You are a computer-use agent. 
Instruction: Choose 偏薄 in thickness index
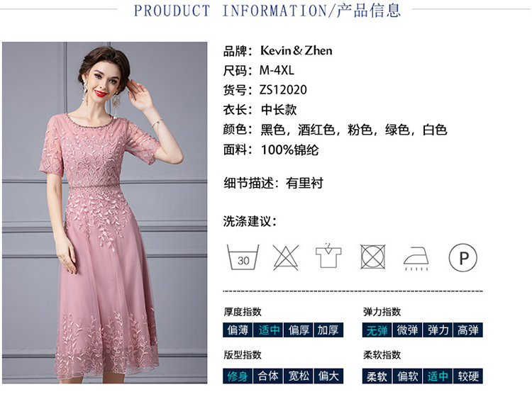[x=238, y=330]
